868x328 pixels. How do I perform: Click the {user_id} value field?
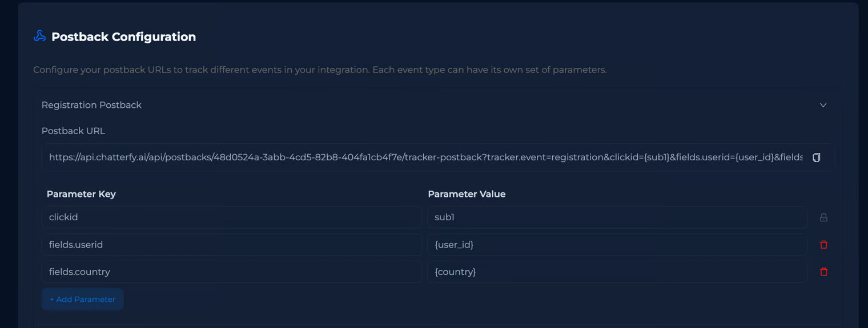tap(617, 245)
